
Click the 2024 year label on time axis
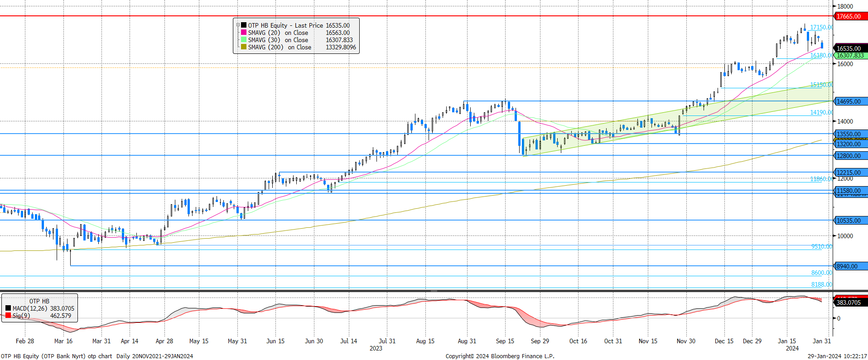(792, 348)
